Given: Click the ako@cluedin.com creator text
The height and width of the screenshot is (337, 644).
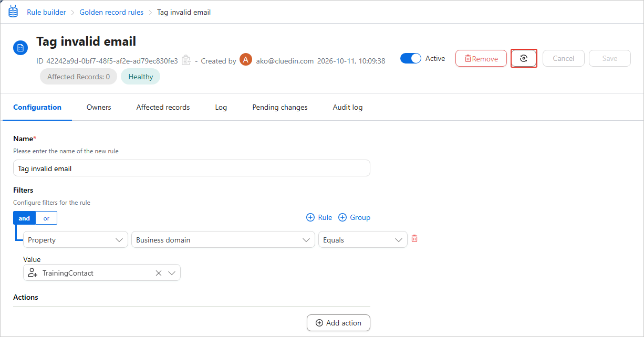Looking at the screenshot, I should coord(285,61).
